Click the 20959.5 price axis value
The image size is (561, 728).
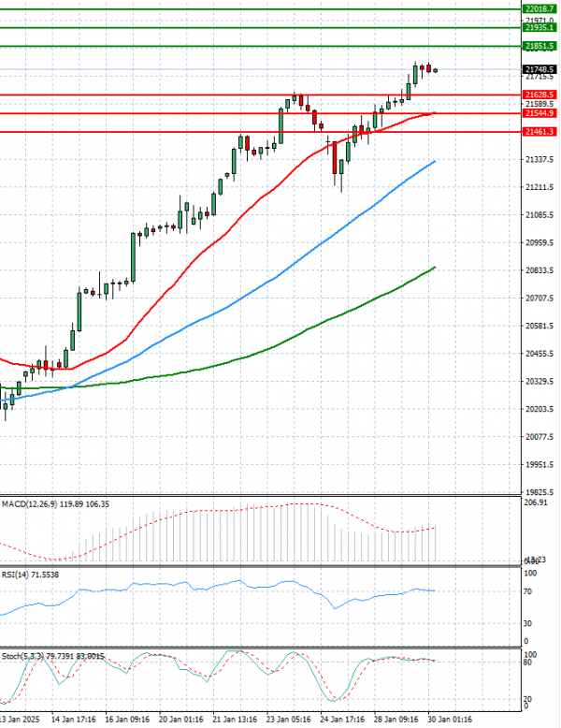tap(539, 242)
